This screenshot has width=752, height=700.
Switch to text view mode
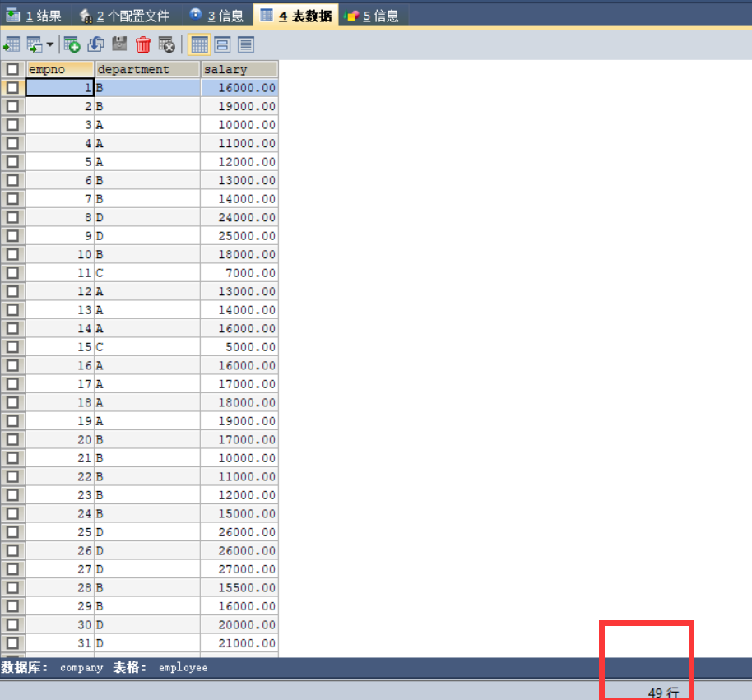245,44
